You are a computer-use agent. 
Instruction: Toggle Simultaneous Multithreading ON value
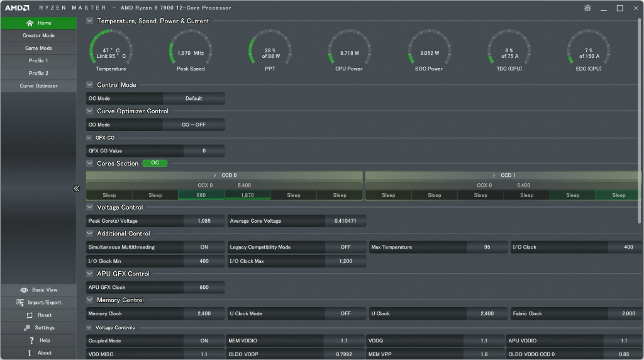[x=204, y=247]
